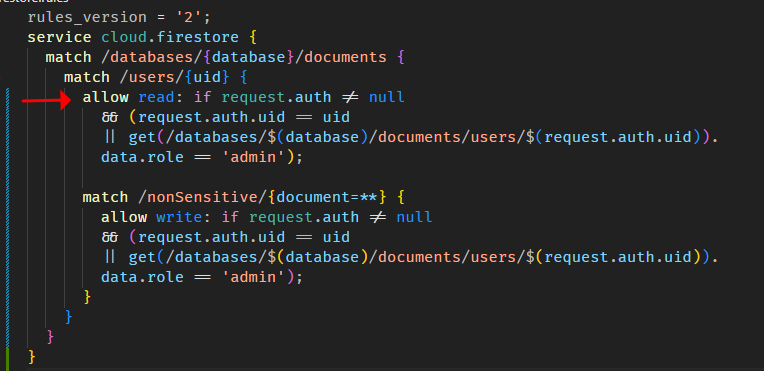The width and height of the screenshot is (764, 371).
Task: Click nonSensitive in the nested match path
Action: [x=203, y=197]
